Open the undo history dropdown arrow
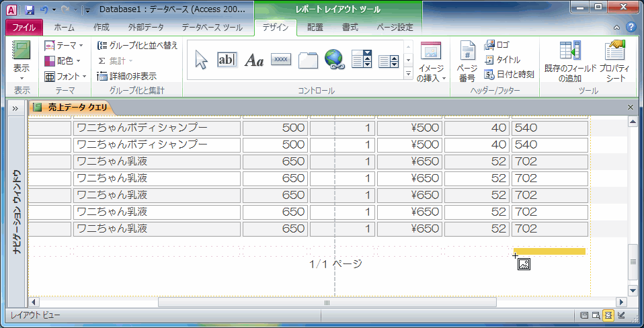 pyautogui.click(x=54, y=9)
